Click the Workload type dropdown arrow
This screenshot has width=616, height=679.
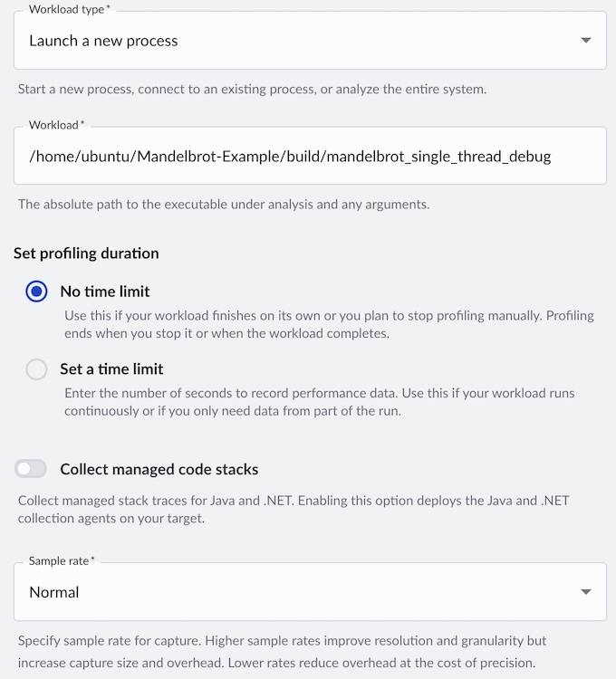(x=586, y=41)
